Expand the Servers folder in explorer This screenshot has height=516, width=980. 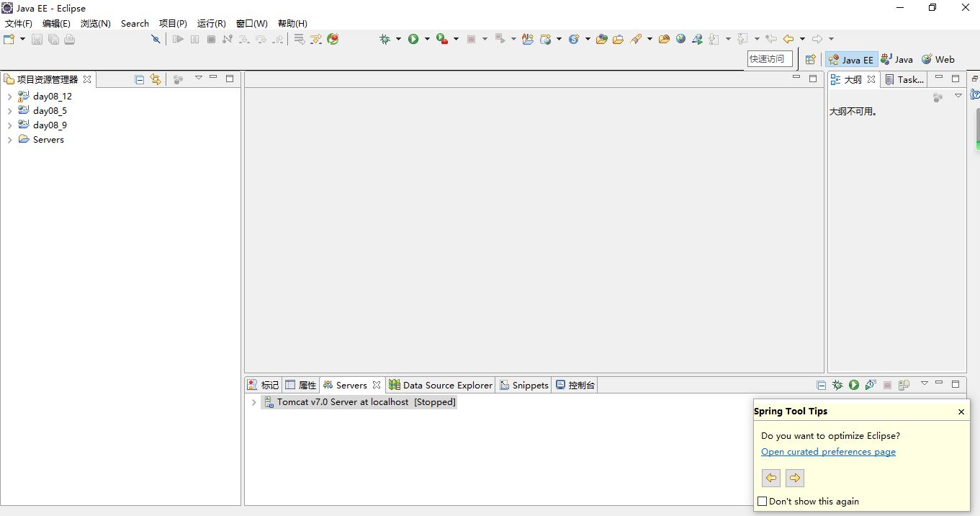click(9, 140)
